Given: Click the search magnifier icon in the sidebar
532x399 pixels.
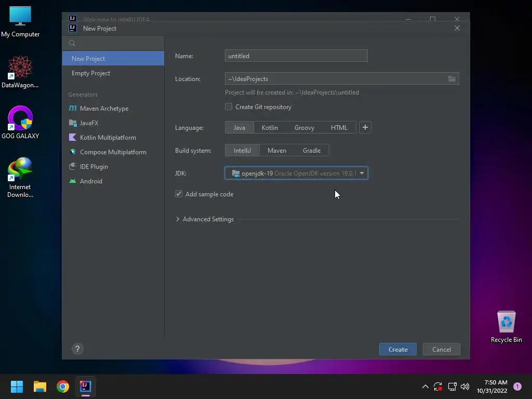Looking at the screenshot, I should coord(72,43).
